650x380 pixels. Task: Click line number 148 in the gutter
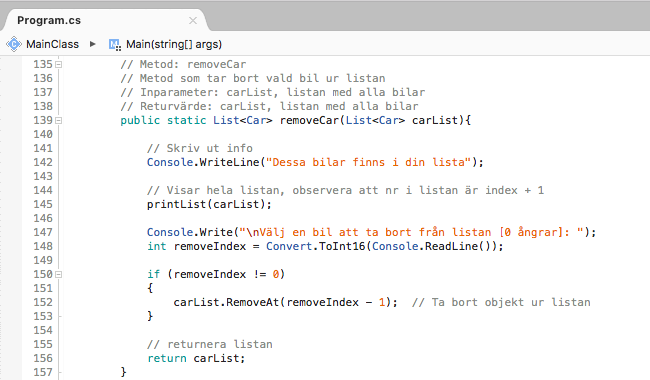pyautogui.click(x=43, y=246)
